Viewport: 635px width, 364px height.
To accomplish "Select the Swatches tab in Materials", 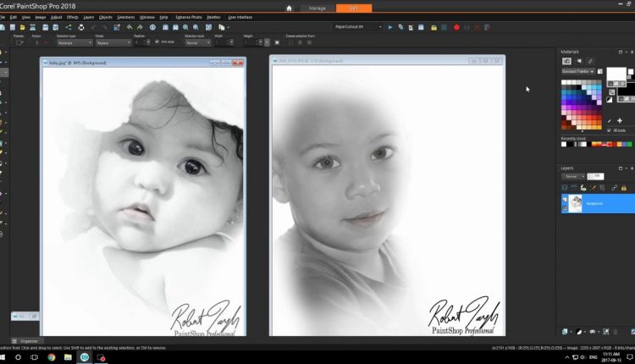I will [x=566, y=61].
